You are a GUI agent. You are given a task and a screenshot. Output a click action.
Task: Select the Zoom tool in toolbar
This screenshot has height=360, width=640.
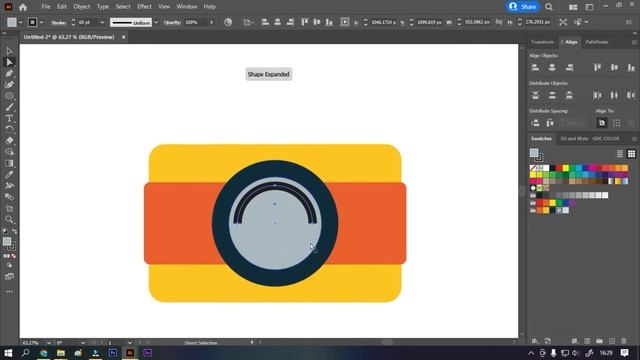[9, 220]
